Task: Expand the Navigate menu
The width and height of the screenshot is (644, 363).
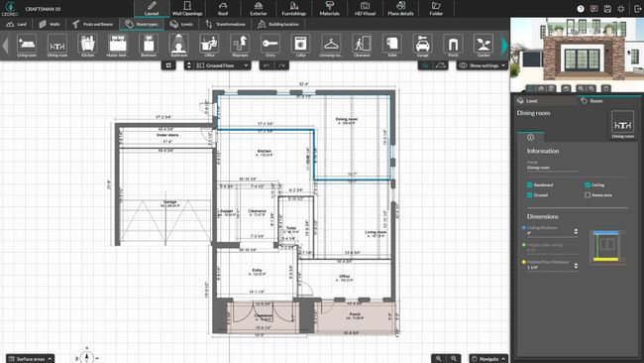Action: [x=488, y=358]
